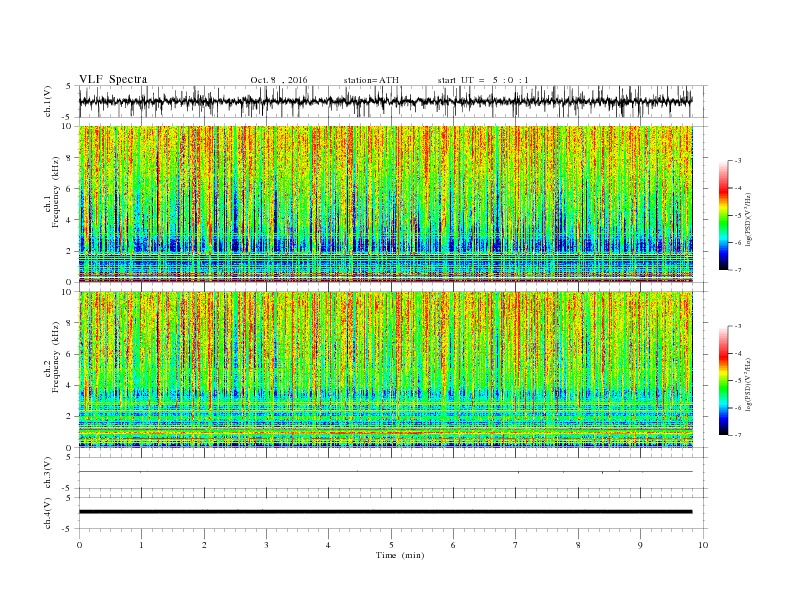
Task: Click the ch.3 flat line trace
Action: [385, 472]
